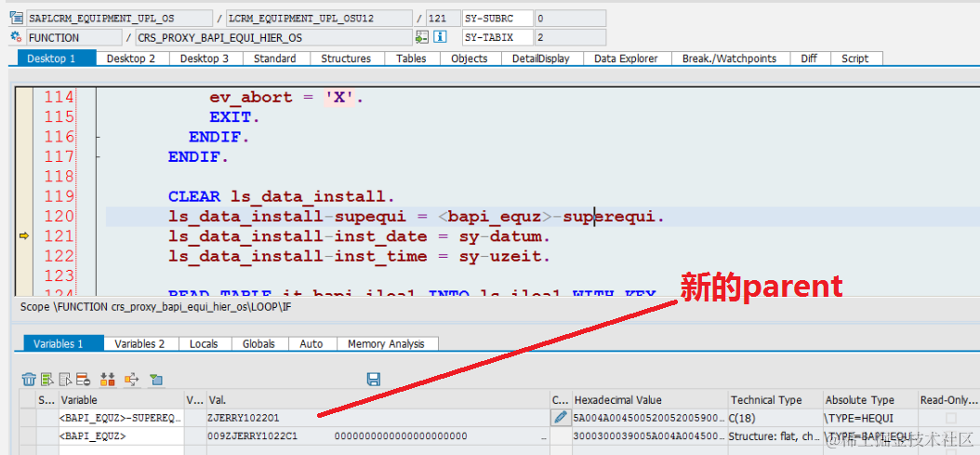This screenshot has width=980, height=455.
Task: Click line 114 ev_abort = 'X'
Action: [286, 97]
